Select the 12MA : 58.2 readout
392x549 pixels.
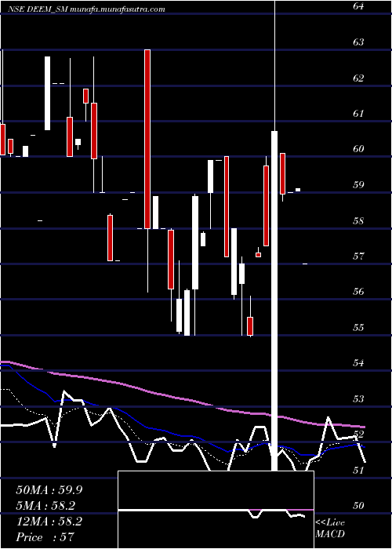(x=49, y=522)
